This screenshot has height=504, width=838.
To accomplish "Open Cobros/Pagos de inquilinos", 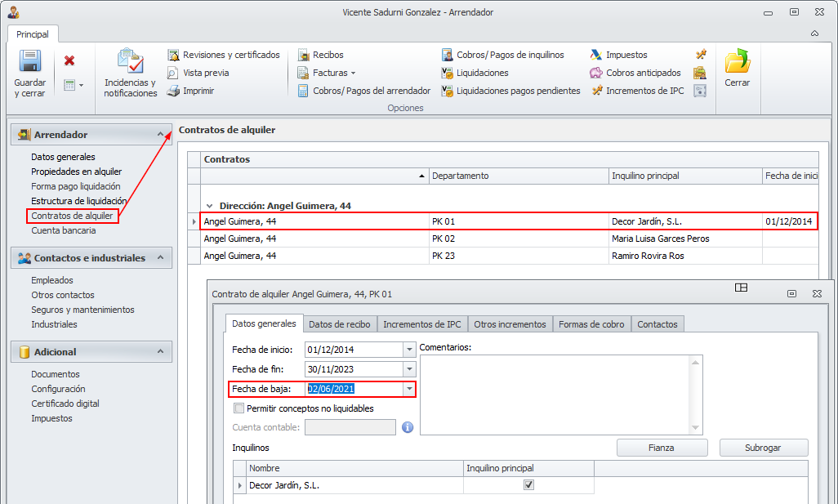I will [503, 55].
